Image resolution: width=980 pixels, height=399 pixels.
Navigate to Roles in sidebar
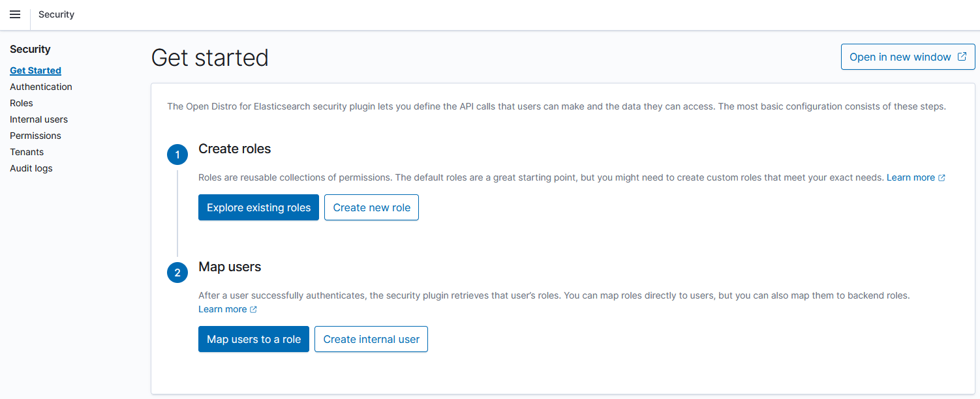point(22,103)
